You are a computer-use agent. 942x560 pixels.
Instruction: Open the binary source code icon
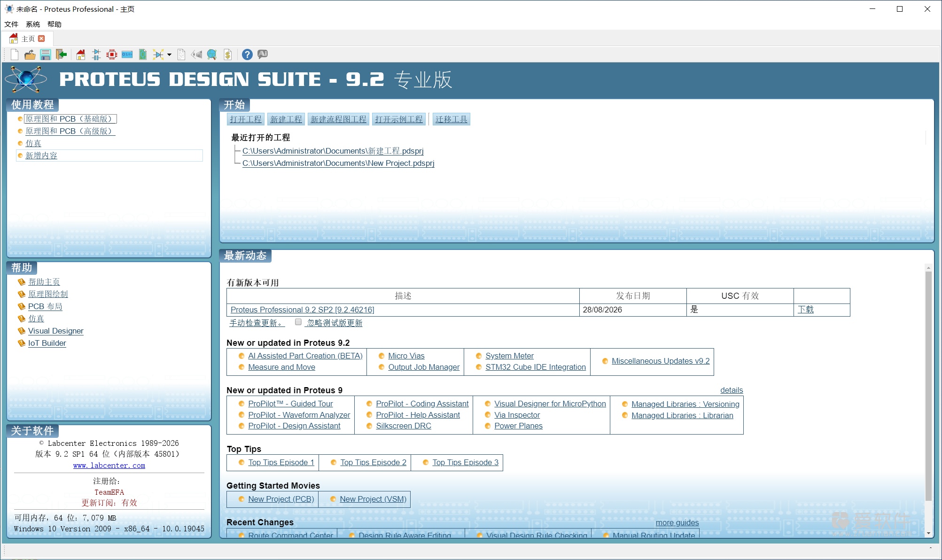(127, 54)
